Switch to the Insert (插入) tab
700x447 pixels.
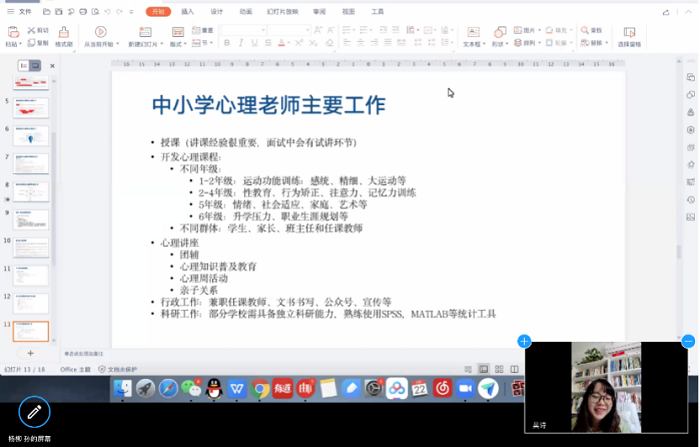187,11
